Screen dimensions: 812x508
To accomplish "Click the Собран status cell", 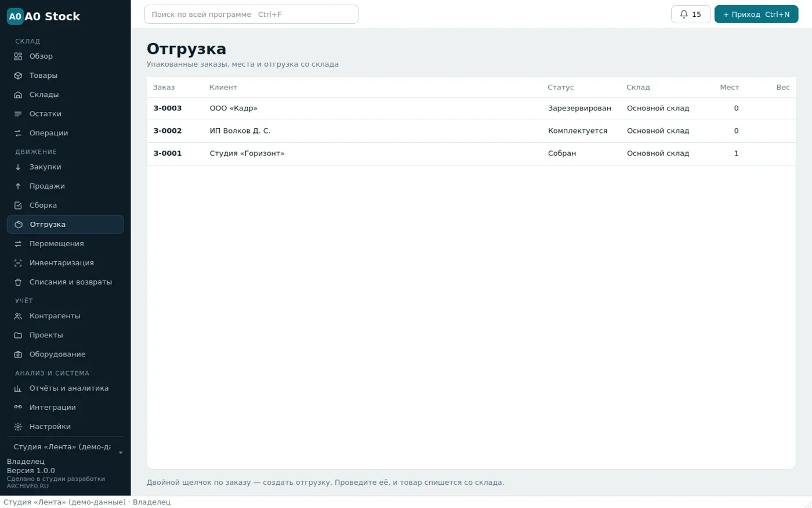I will click(x=562, y=154).
